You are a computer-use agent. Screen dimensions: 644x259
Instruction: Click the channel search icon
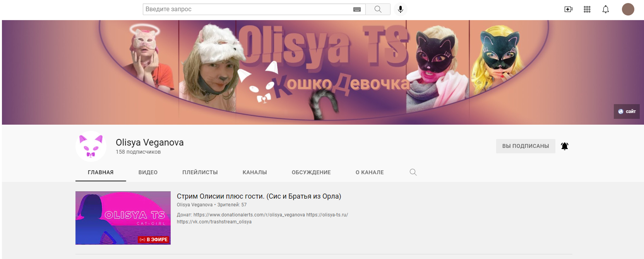point(413,172)
